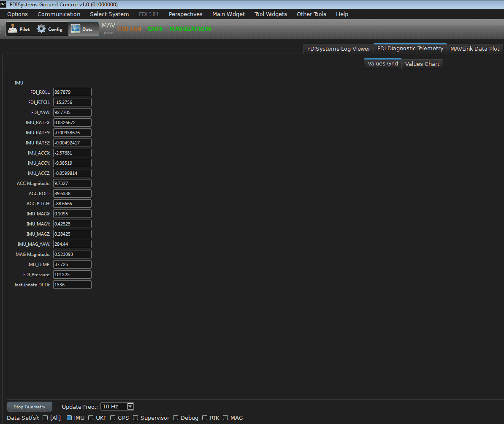Check the [All] data sets box
The image size is (504, 424).
[45, 418]
